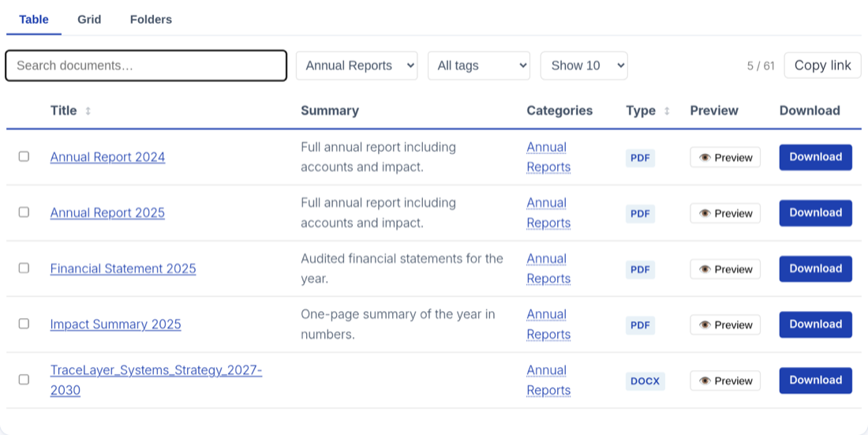Follow Annual Reports category in Annual Report 2025 row

548,213
